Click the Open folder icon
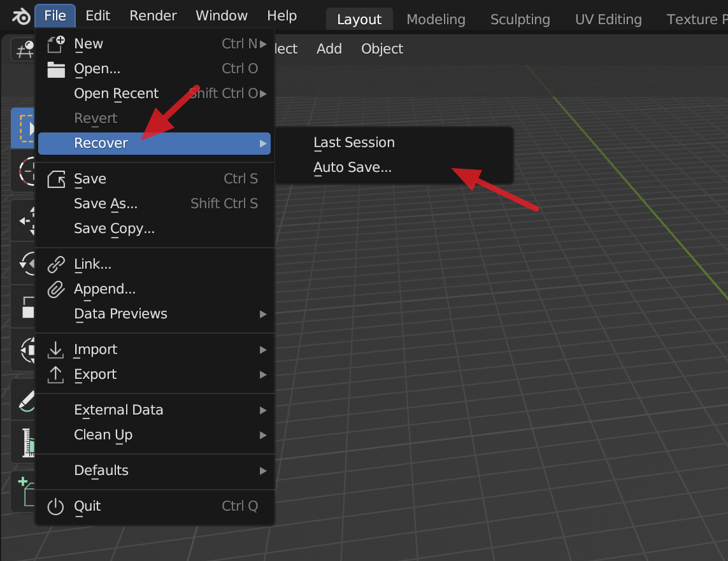The image size is (728, 561). click(55, 69)
